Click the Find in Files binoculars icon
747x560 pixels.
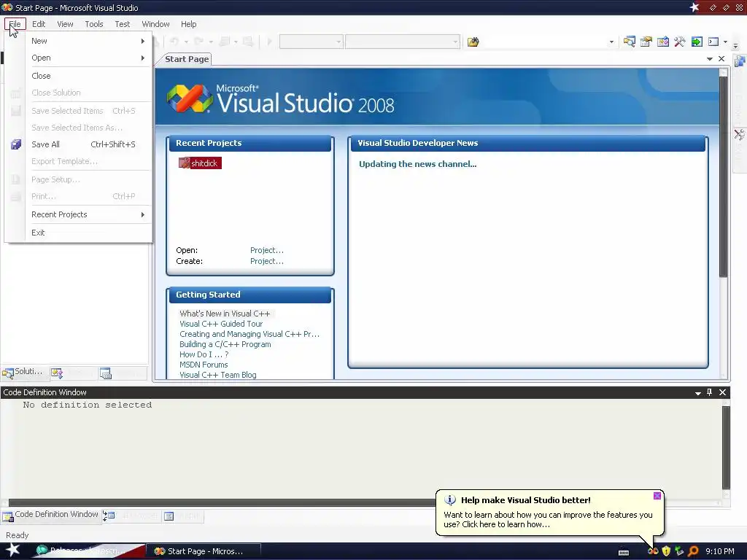[x=473, y=42]
